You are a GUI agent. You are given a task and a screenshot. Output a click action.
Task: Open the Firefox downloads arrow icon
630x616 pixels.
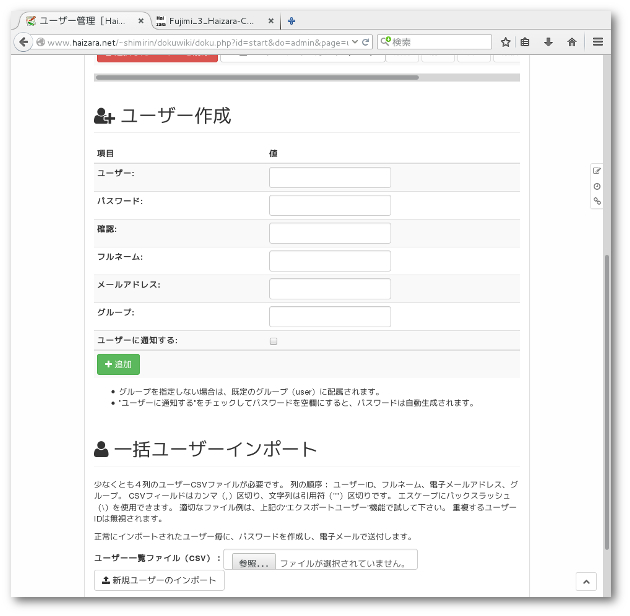(549, 42)
